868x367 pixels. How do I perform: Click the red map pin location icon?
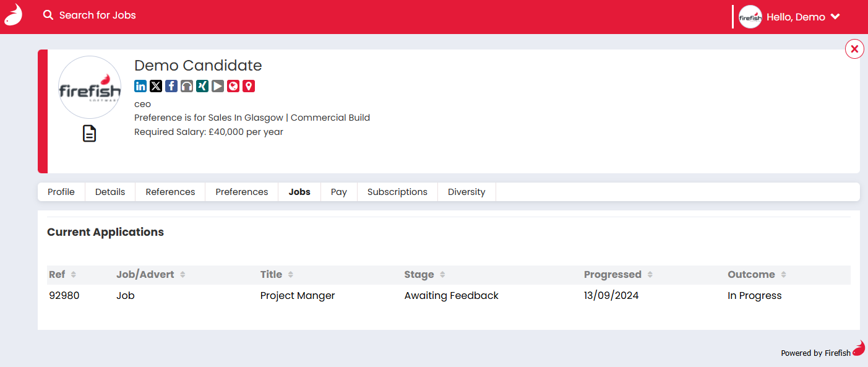tap(249, 86)
